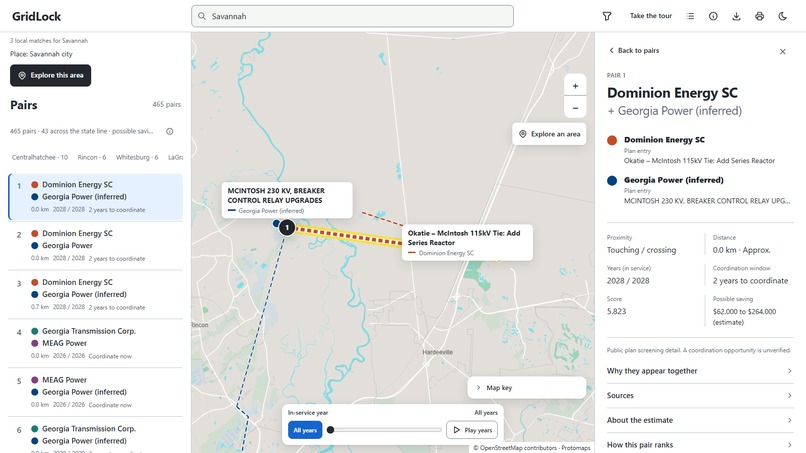Viewport: 806px width, 453px height.
Task: Open the filter funnel icon
Action: coord(607,16)
